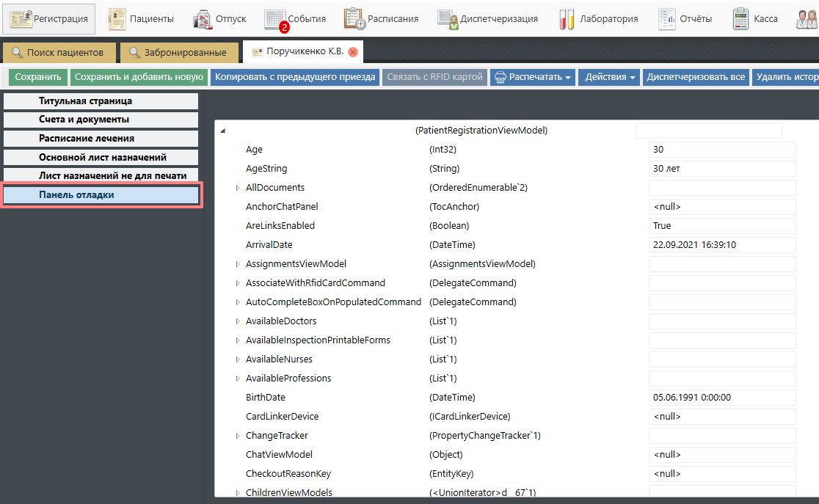The image size is (819, 504).
Task: Expand the AvailableDoctors list node
Action: pos(238,321)
